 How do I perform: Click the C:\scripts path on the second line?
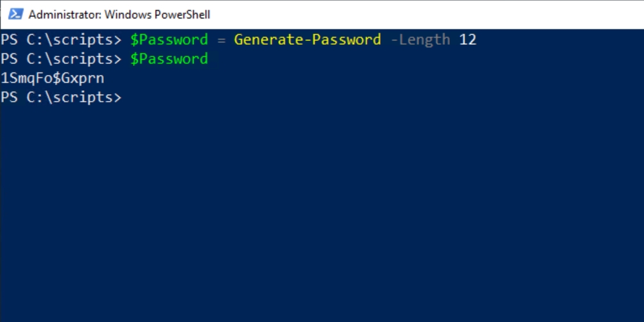click(x=70, y=59)
